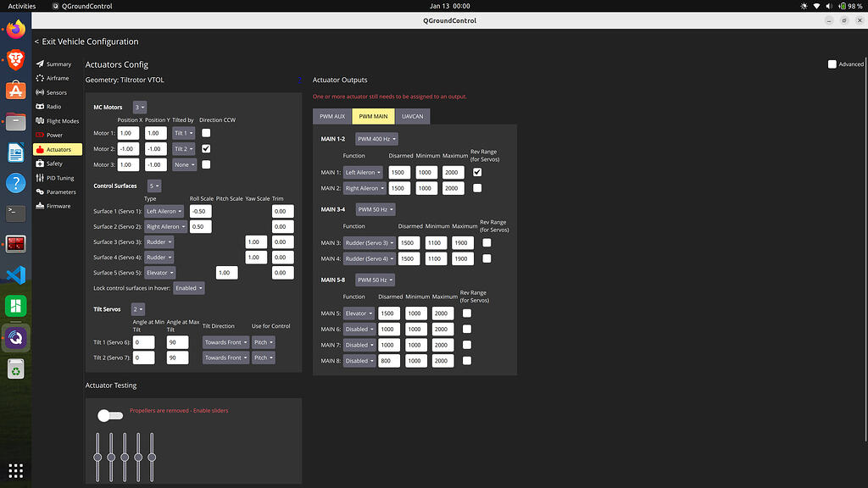Launch Brave browser from the dock
This screenshot has width=868, height=488.
click(x=15, y=59)
